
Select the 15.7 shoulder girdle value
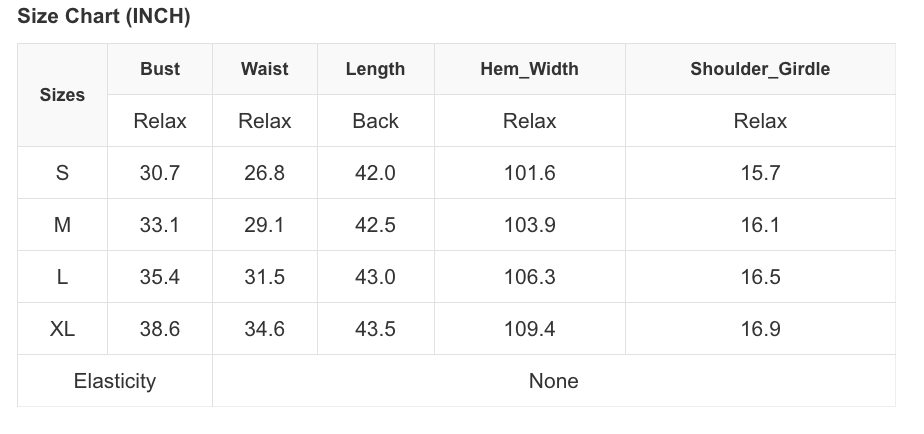tap(760, 173)
